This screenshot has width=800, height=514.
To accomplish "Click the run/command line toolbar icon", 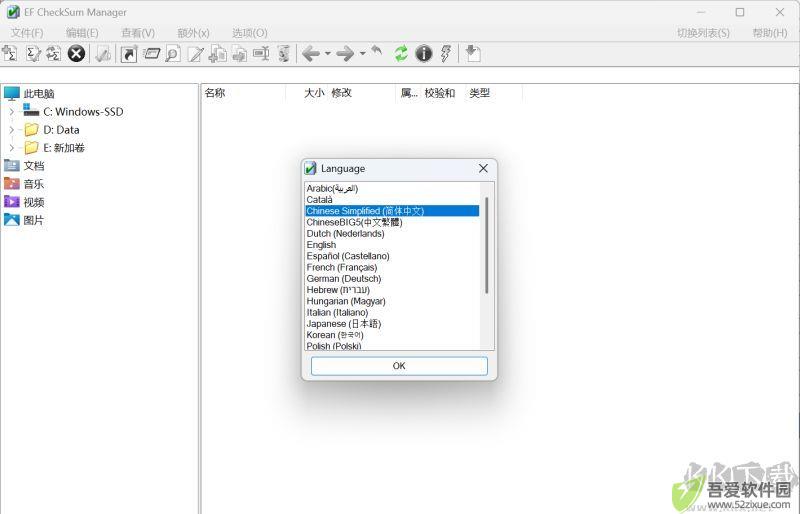I will point(151,53).
